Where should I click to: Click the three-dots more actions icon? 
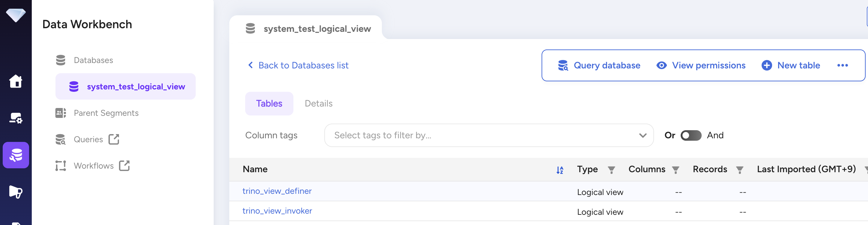(x=843, y=65)
